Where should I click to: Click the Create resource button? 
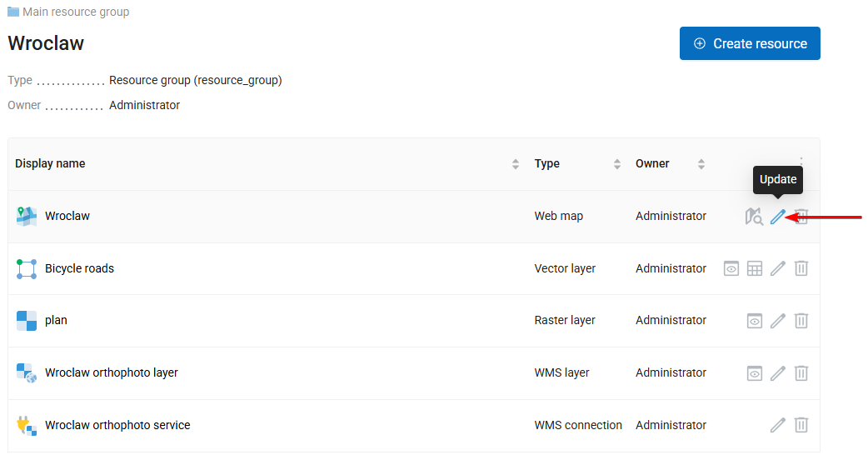749,43
